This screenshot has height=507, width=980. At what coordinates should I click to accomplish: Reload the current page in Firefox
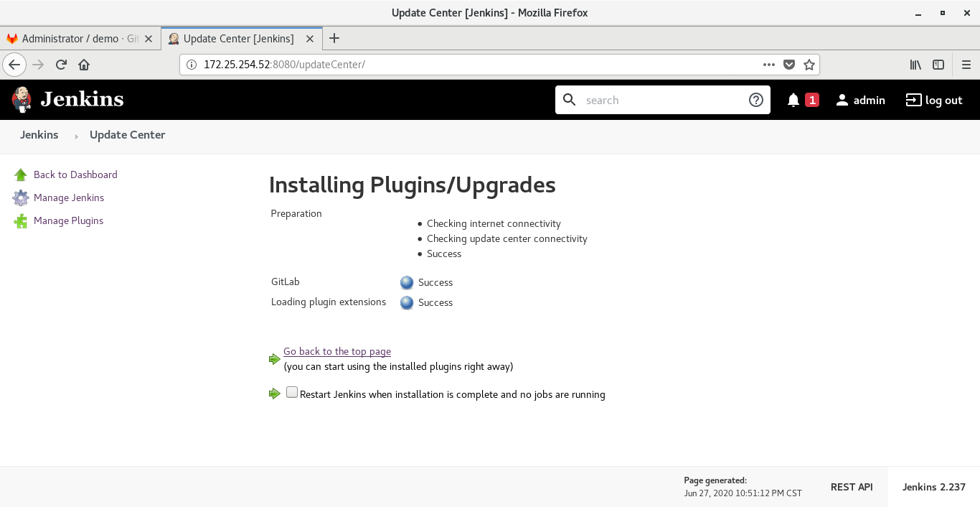point(61,65)
